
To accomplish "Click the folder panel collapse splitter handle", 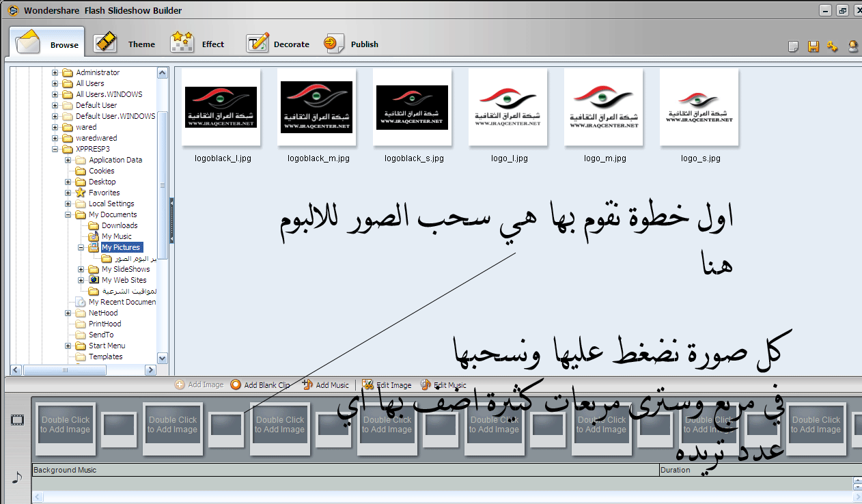I will 171,220.
